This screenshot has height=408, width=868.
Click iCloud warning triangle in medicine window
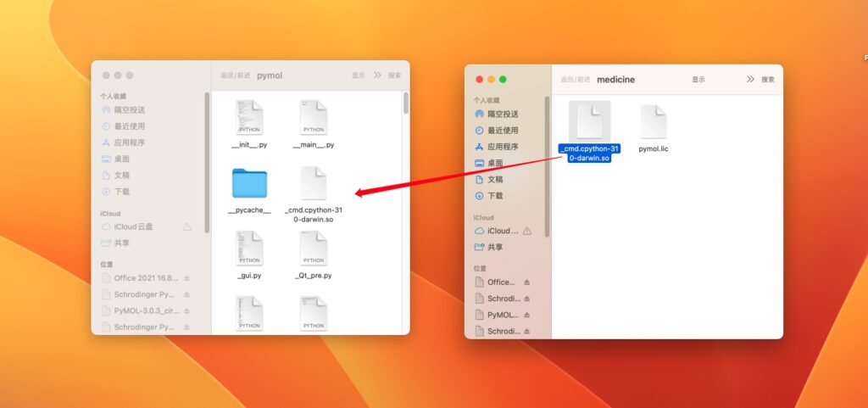[x=527, y=231]
